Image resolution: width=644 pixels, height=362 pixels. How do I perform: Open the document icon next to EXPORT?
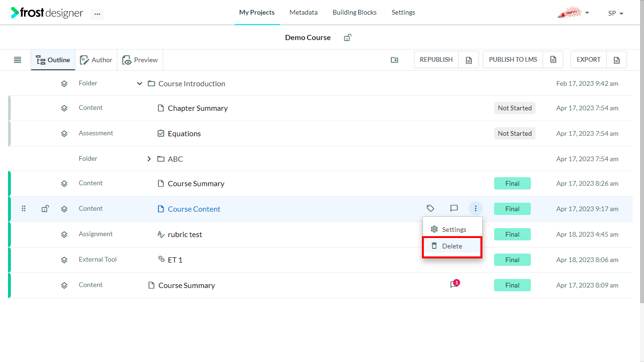pyautogui.click(x=617, y=60)
